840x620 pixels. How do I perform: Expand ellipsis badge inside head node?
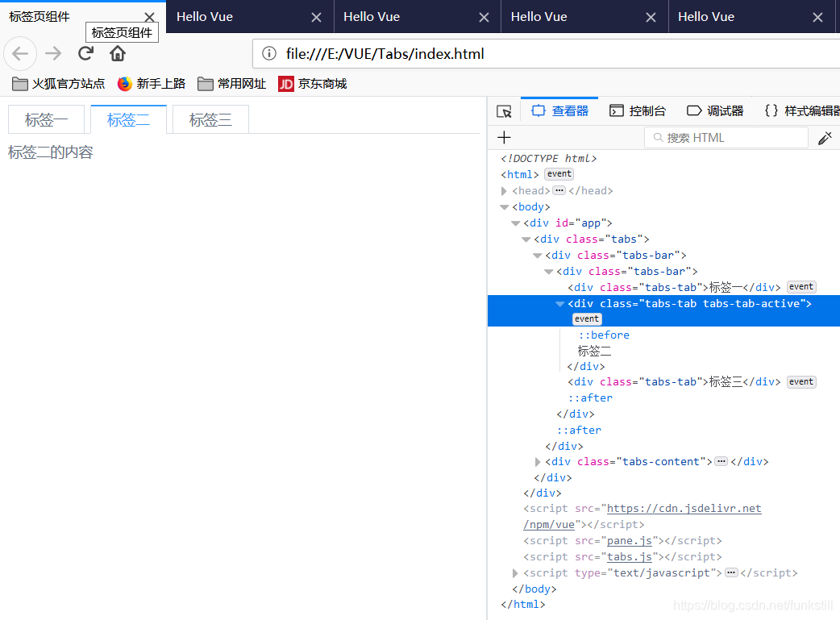tap(559, 190)
